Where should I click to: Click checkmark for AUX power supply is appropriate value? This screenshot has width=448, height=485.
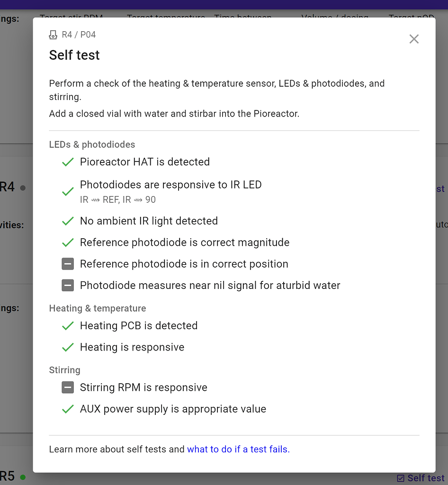click(x=68, y=409)
